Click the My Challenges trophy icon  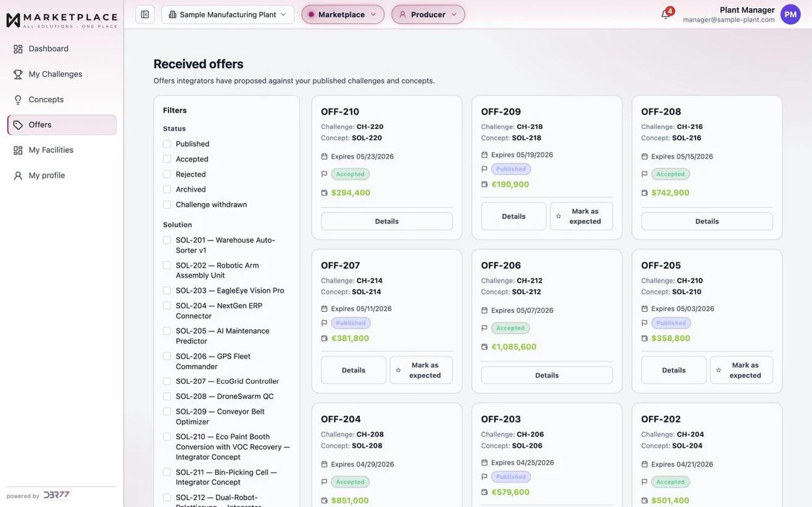point(18,74)
